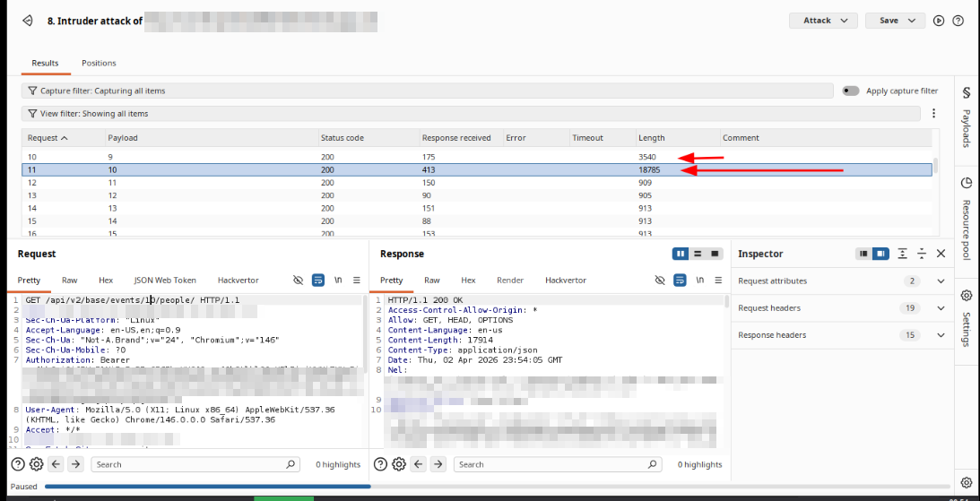Open the help icon next to Save
Screen dimensions: 980x501
click(x=958, y=21)
